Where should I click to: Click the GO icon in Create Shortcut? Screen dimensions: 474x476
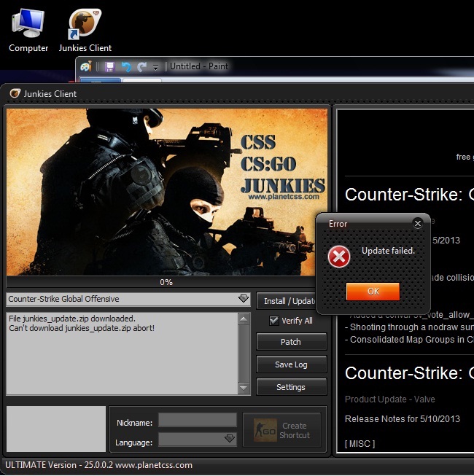pos(265,430)
